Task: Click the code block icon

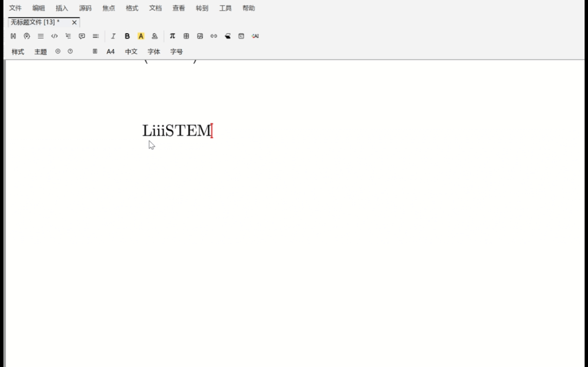Action: [x=54, y=36]
